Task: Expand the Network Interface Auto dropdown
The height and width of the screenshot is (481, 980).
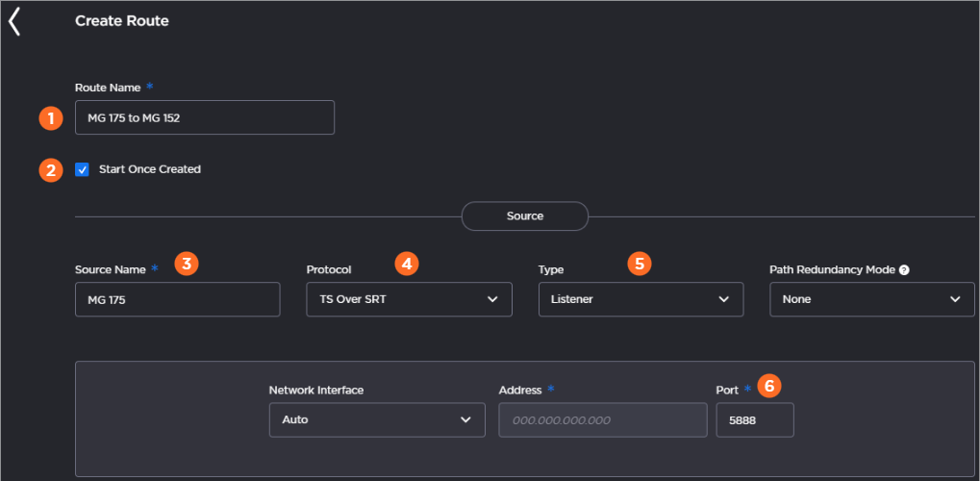Action: pos(378,419)
